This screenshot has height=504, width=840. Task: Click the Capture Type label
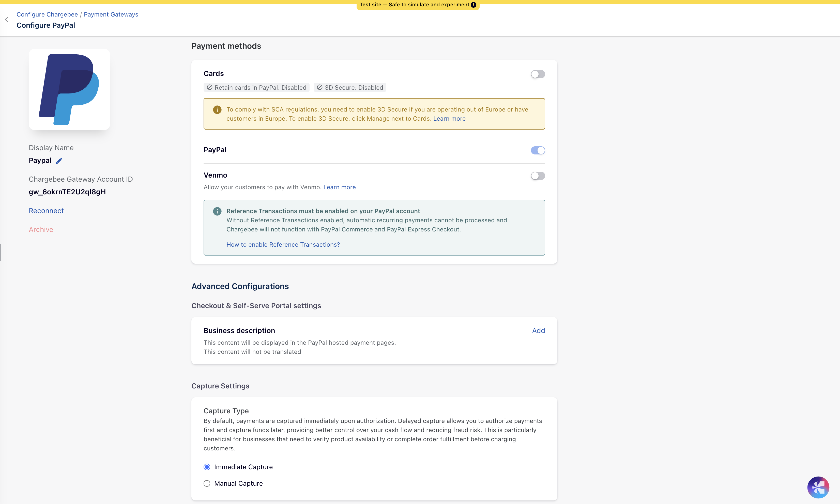(226, 411)
